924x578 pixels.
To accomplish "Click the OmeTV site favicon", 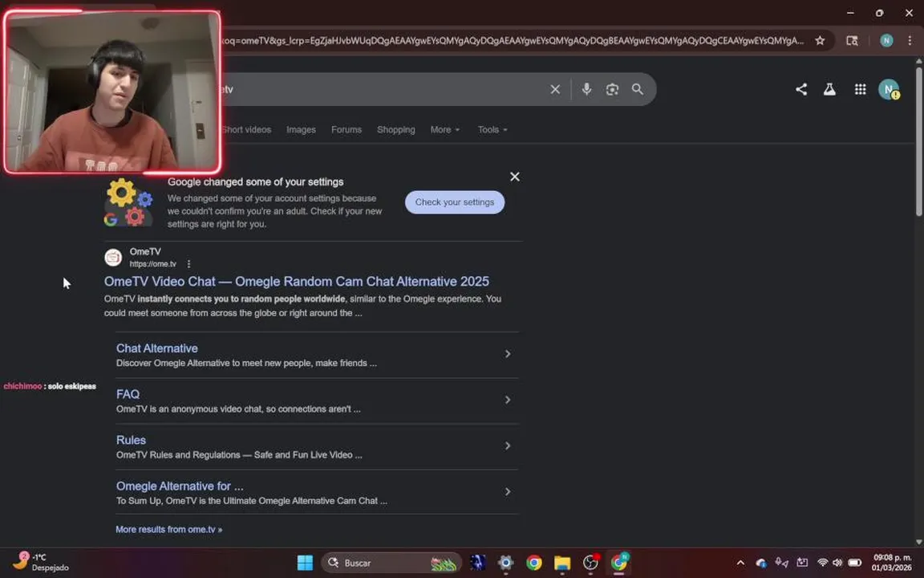I will (113, 258).
